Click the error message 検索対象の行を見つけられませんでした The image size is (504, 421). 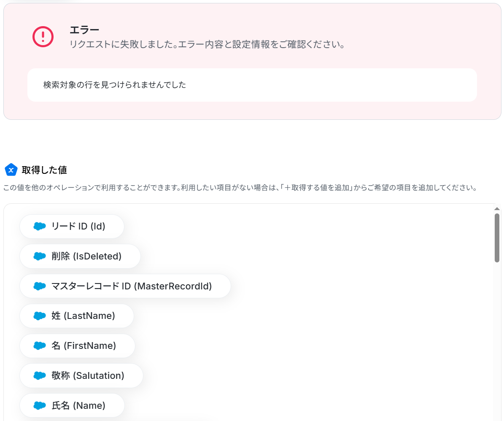point(115,85)
